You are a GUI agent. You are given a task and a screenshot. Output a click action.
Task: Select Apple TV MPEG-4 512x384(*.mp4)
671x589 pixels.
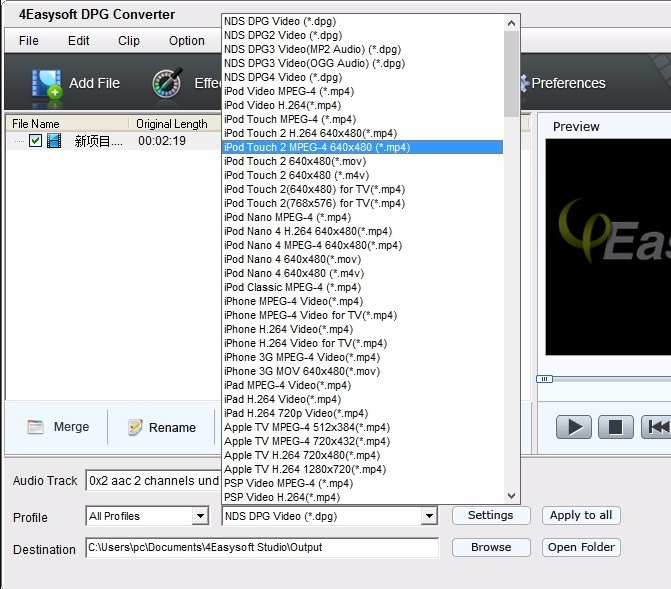pos(362,427)
